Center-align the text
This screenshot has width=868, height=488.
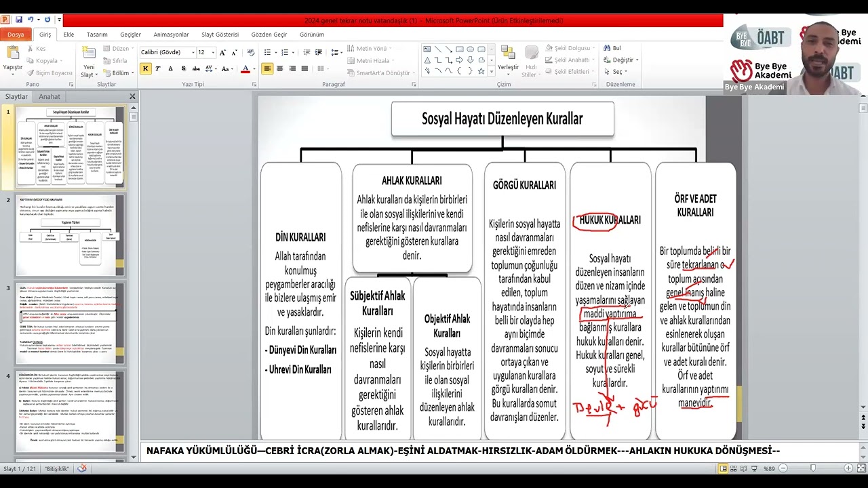pyautogui.click(x=280, y=68)
